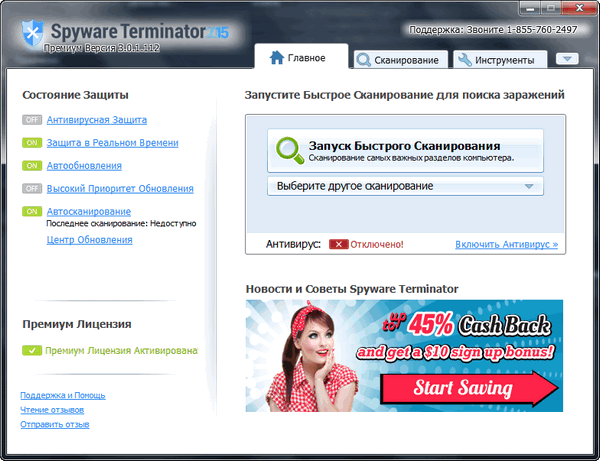Click the Отправить отзыв link
The image size is (600, 461).
(55, 424)
